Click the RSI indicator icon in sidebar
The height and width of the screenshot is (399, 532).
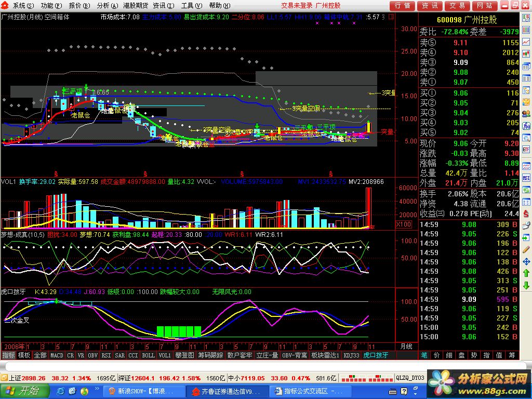pyautogui.click(x=526, y=178)
